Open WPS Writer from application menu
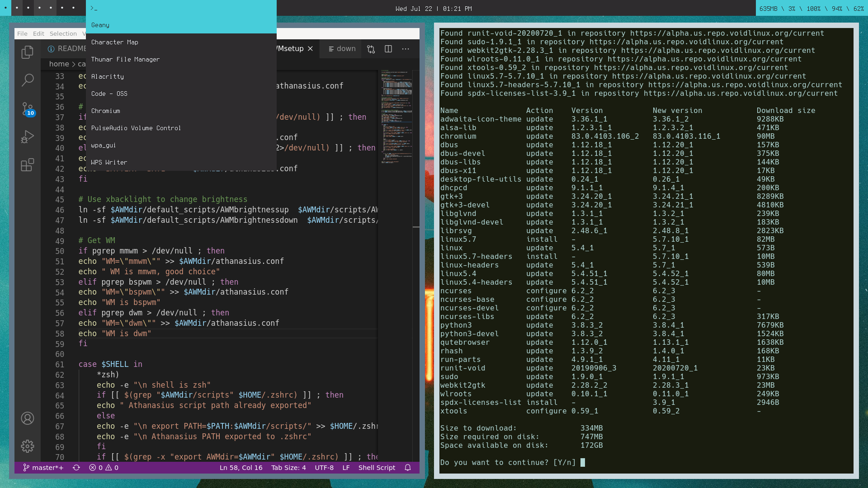This screenshot has width=868, height=488. coord(108,161)
